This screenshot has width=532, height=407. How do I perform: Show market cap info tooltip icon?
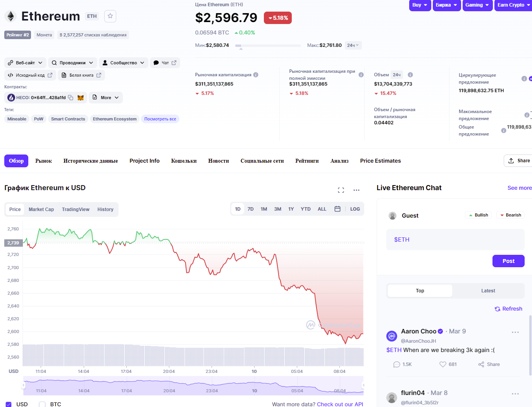click(x=256, y=75)
